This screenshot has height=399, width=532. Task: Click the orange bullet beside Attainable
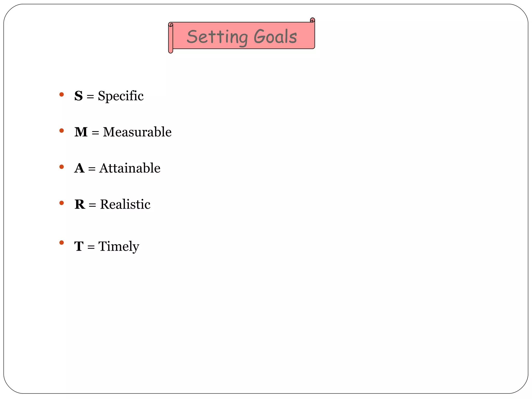click(x=62, y=167)
